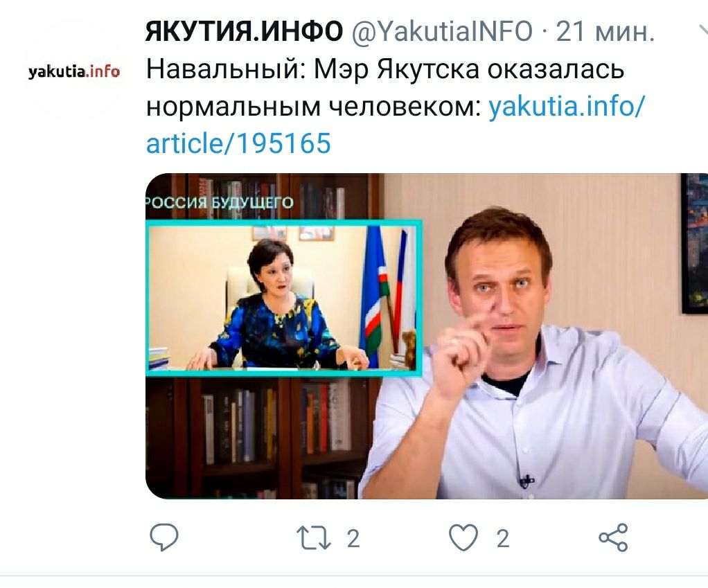This screenshot has height=588, width=708.
Task: Click the bookshelf area below inset frame
Action: (x=258, y=436)
